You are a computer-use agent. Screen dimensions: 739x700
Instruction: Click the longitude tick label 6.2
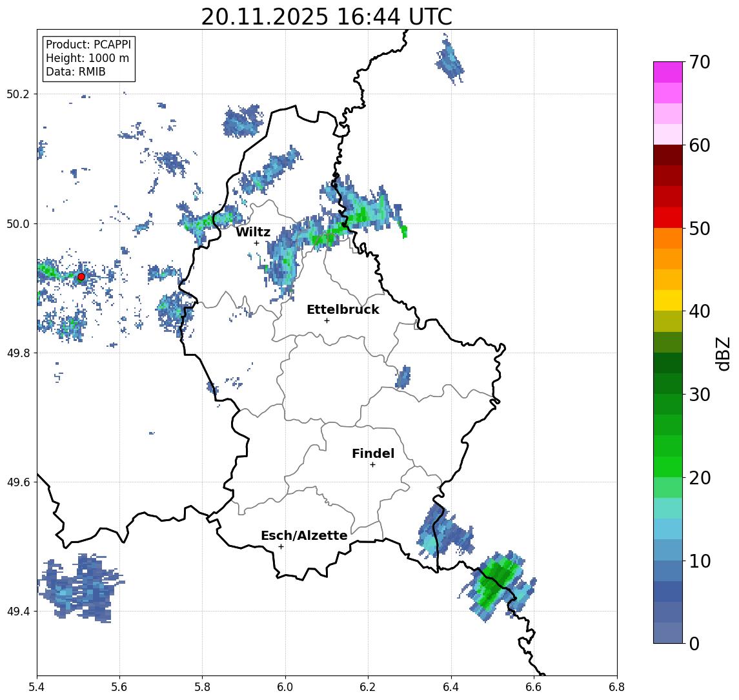click(x=368, y=687)
